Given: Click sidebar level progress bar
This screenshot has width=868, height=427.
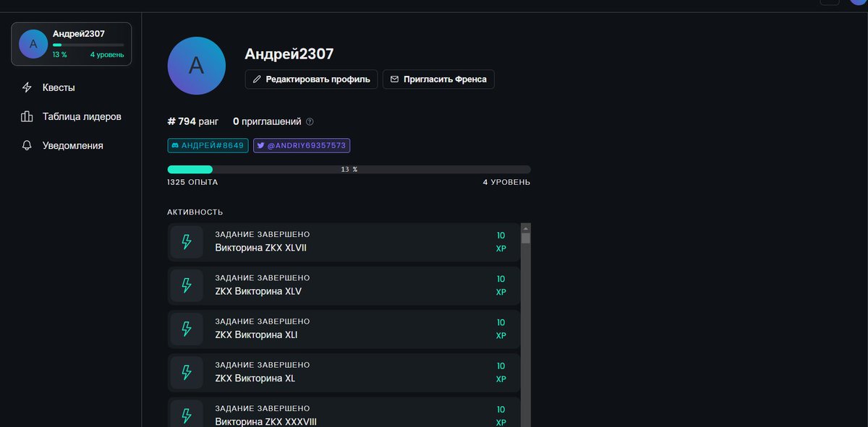Looking at the screenshot, I should click(x=88, y=45).
